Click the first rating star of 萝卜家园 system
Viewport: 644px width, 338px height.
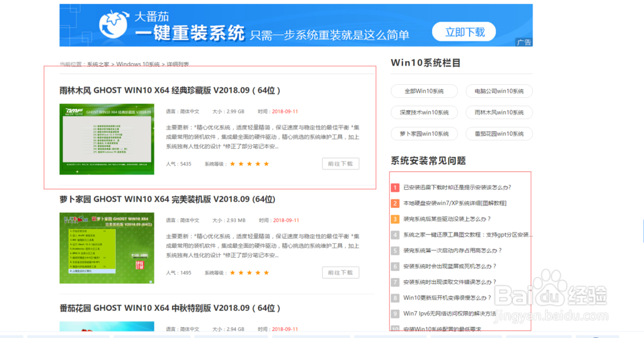click(232, 273)
